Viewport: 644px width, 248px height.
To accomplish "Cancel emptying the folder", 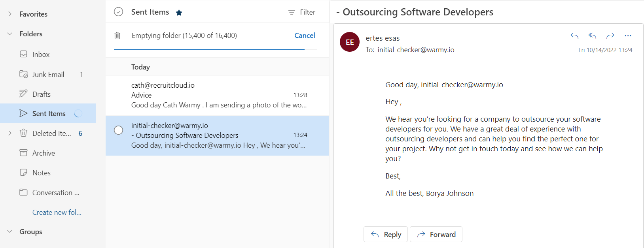I will pos(305,36).
